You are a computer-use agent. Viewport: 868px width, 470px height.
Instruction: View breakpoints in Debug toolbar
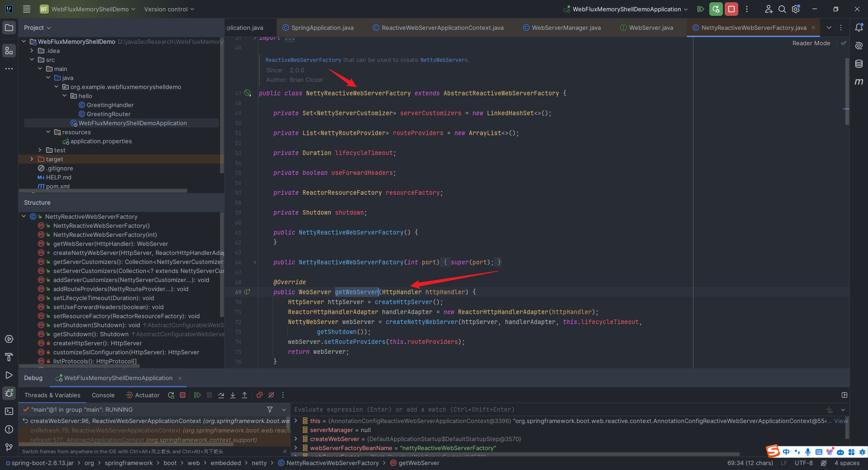click(259, 395)
